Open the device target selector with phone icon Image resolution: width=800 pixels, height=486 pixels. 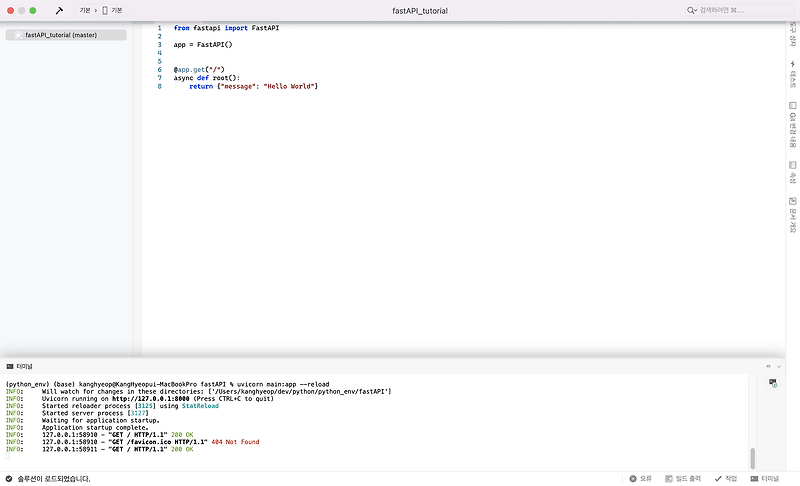[x=112, y=10]
